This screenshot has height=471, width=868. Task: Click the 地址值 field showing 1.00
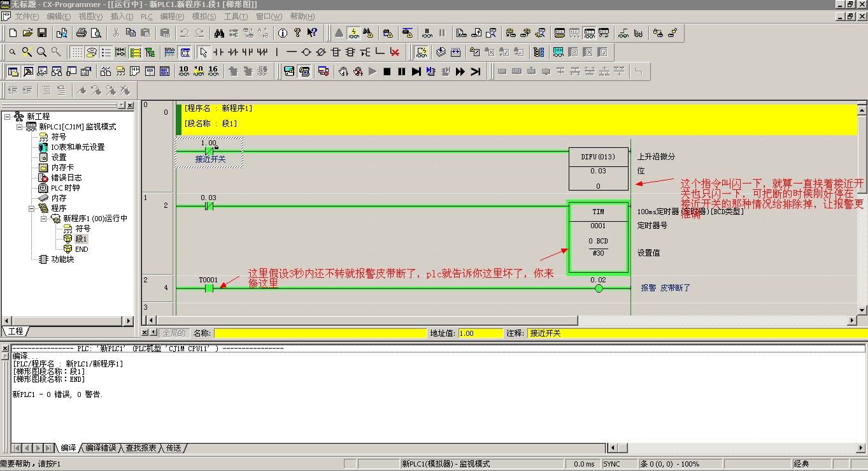(480, 333)
